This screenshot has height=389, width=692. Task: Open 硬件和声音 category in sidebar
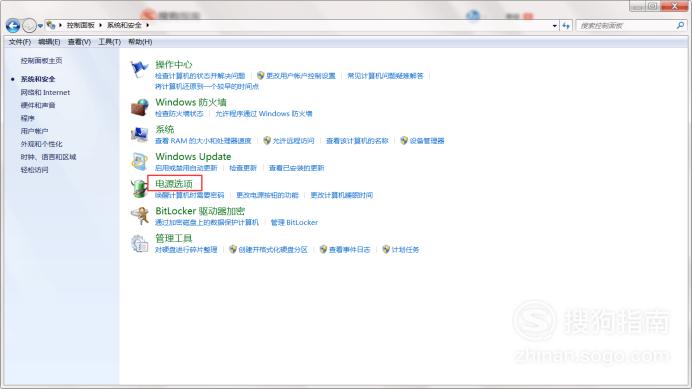pos(38,105)
